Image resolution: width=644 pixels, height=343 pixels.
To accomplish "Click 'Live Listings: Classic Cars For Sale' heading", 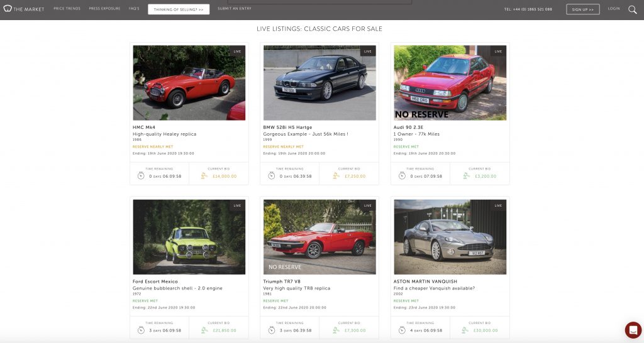I will tap(319, 29).
